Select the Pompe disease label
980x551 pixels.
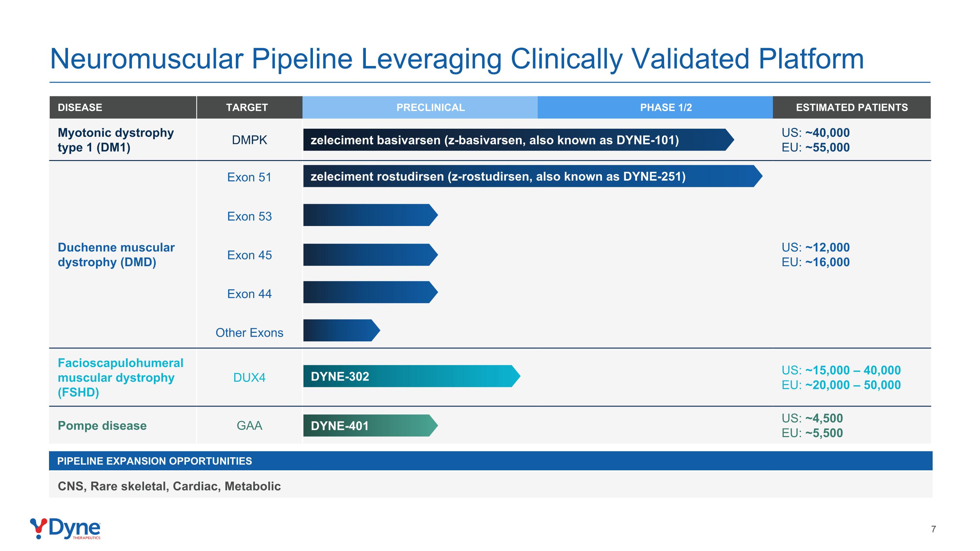pos(102,426)
